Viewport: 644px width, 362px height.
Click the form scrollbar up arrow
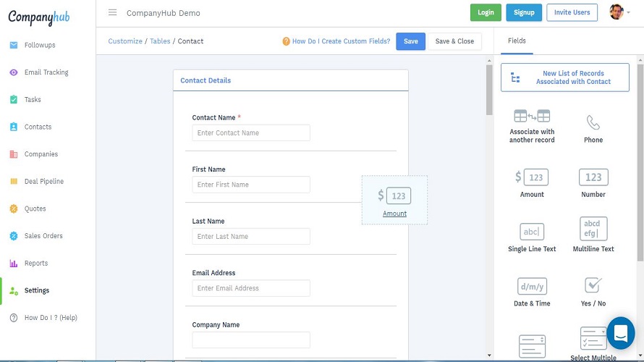(489, 60)
